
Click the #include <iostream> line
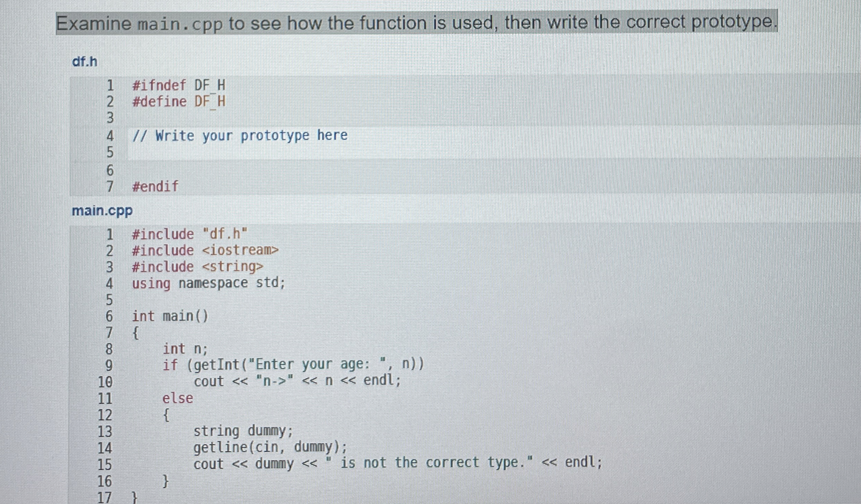205,250
